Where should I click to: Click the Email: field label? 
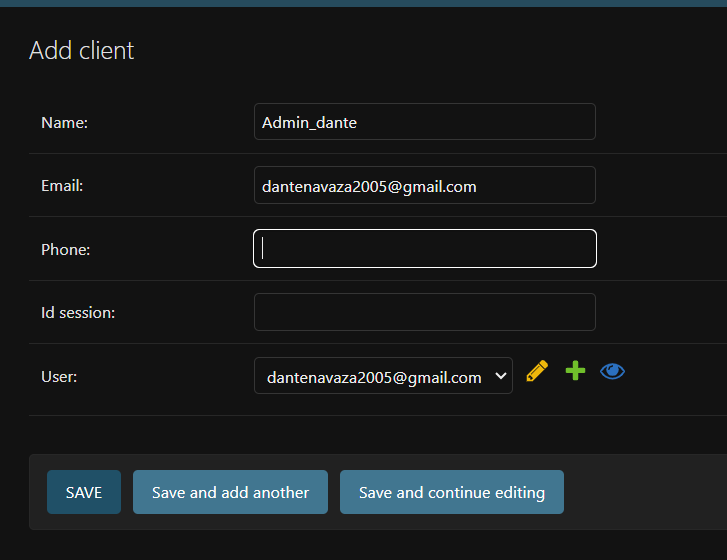pyautogui.click(x=62, y=186)
